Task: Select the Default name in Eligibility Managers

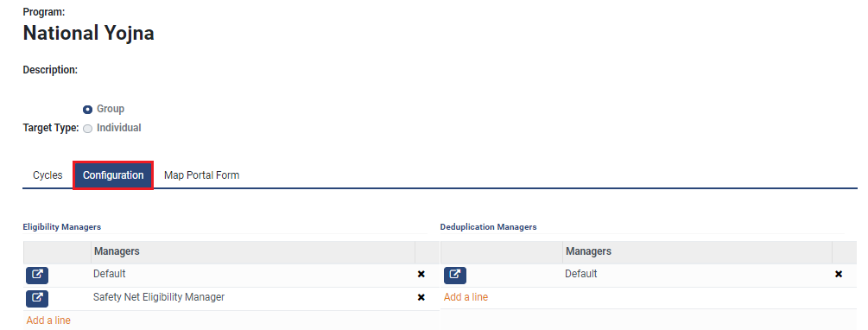Action: click(110, 274)
